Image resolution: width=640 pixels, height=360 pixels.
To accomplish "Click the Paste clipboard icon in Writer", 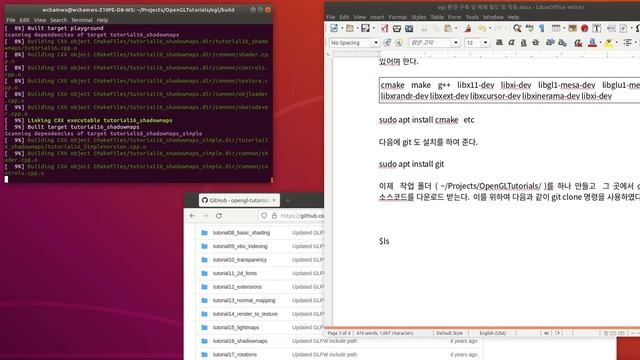I will pos(448,28).
